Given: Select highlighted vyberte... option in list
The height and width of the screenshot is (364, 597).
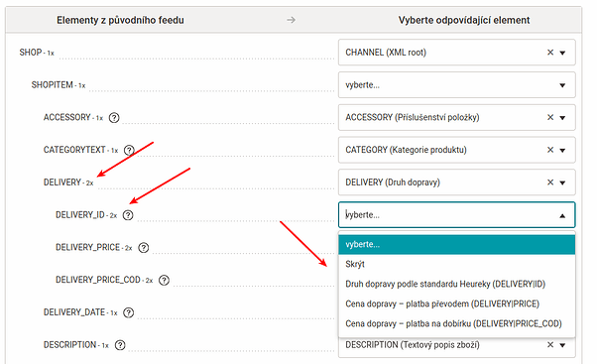Looking at the screenshot, I should 456,244.
